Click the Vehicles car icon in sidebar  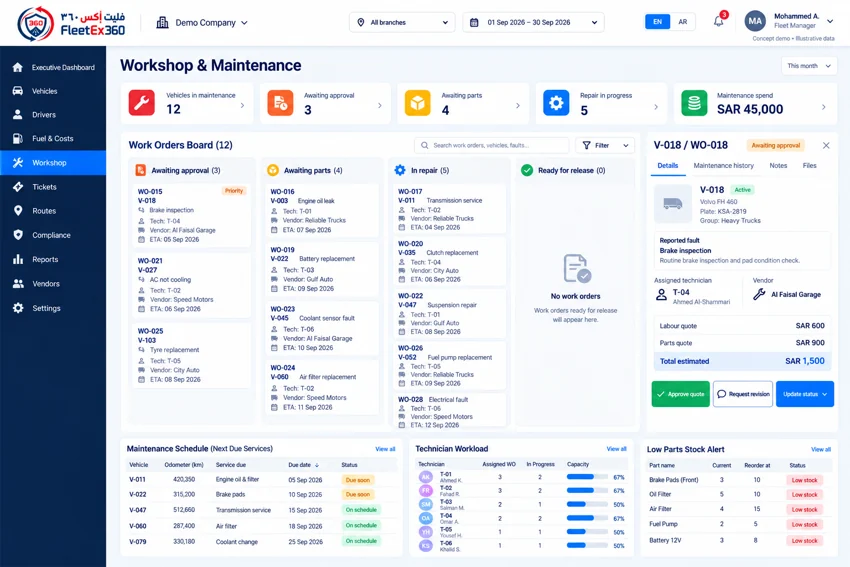point(18,91)
